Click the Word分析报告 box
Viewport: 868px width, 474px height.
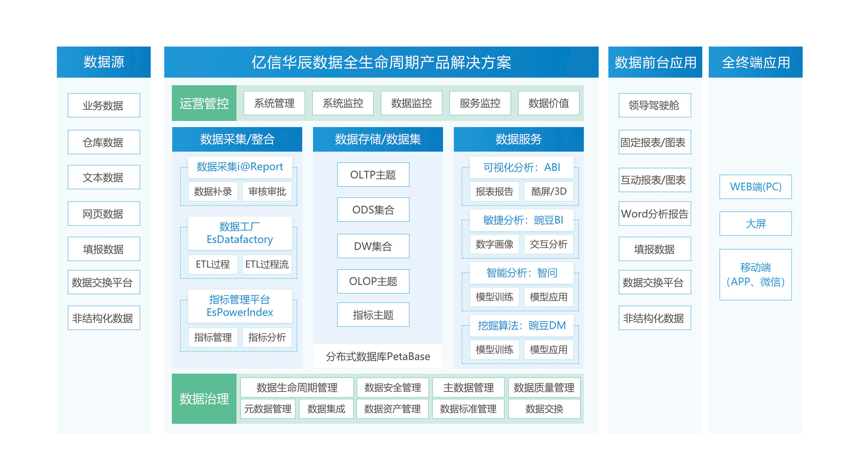(655, 214)
